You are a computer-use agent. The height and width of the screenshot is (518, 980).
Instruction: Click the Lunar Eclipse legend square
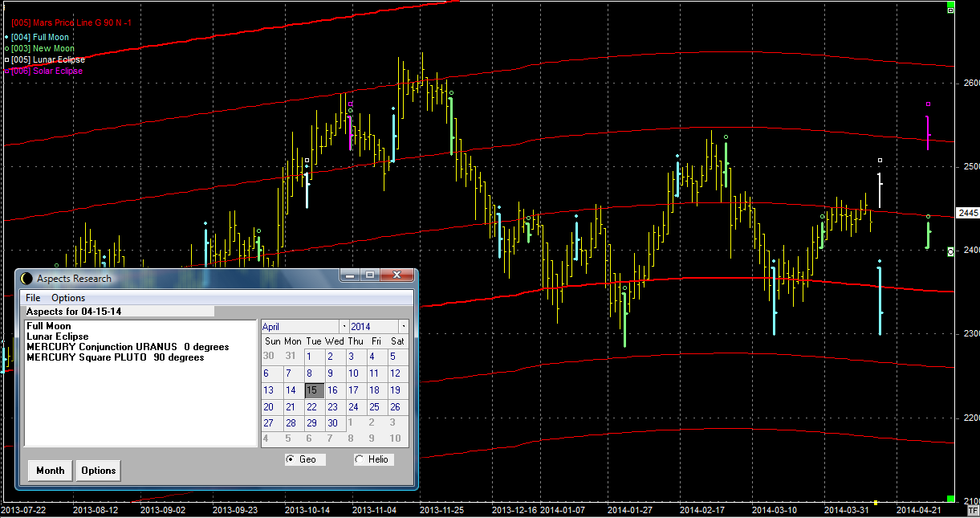point(6,59)
